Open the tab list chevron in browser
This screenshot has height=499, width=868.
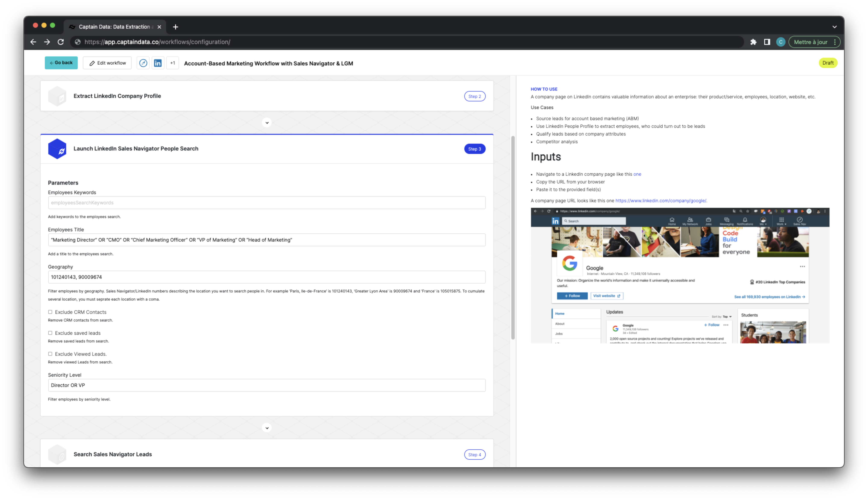pyautogui.click(x=834, y=27)
